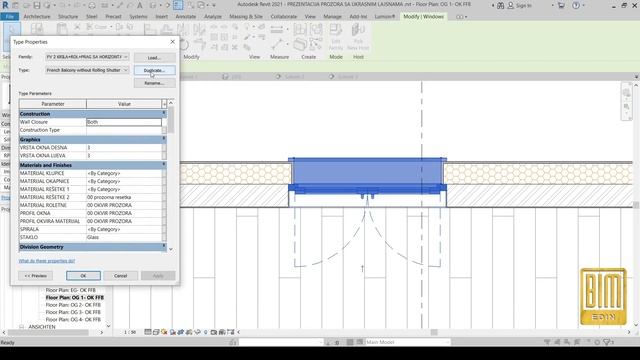Click the Rename... button

pos(155,83)
